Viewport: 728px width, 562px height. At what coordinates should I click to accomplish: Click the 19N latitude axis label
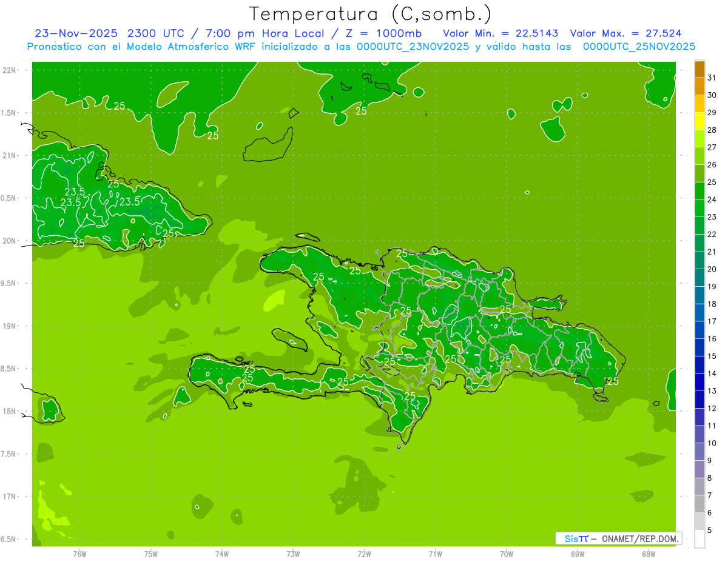click(9, 326)
